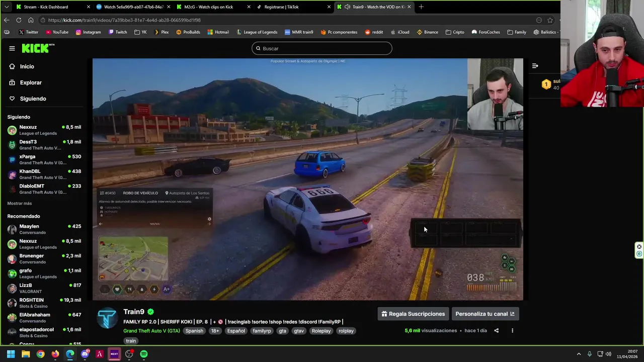This screenshot has width=644, height=362.
Task: Open the Twitch bookmark
Action: click(x=118, y=32)
